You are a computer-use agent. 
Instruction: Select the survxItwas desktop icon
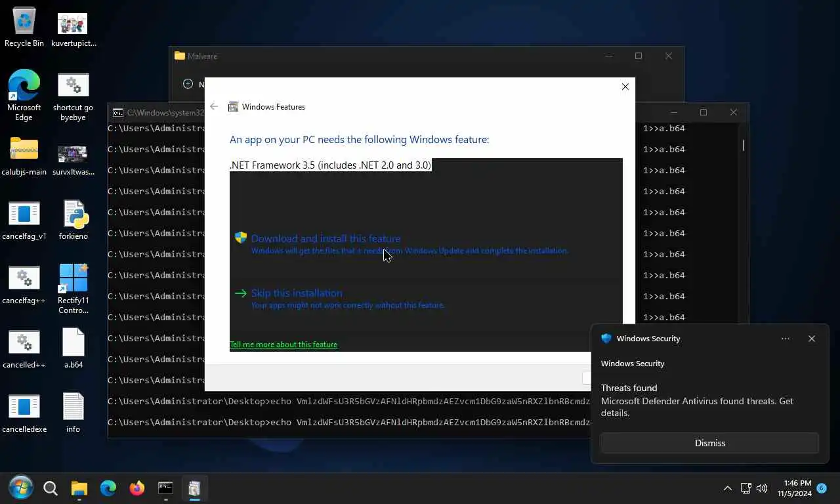click(73, 160)
